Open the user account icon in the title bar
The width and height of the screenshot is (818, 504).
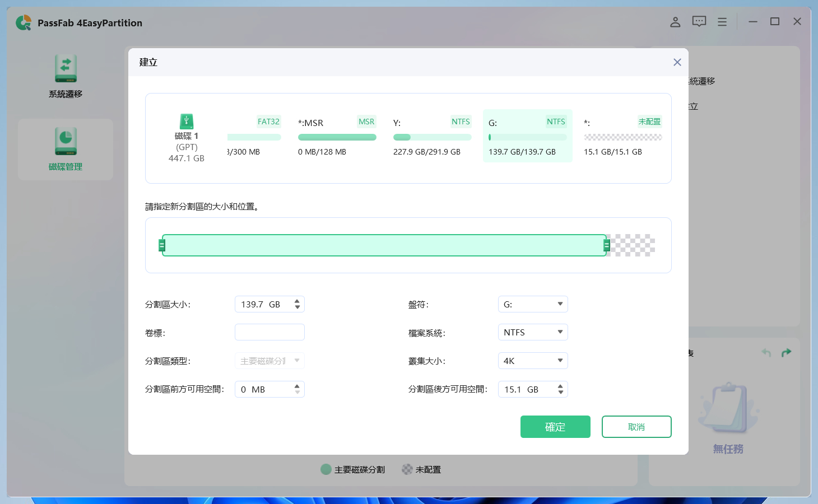[x=675, y=21]
